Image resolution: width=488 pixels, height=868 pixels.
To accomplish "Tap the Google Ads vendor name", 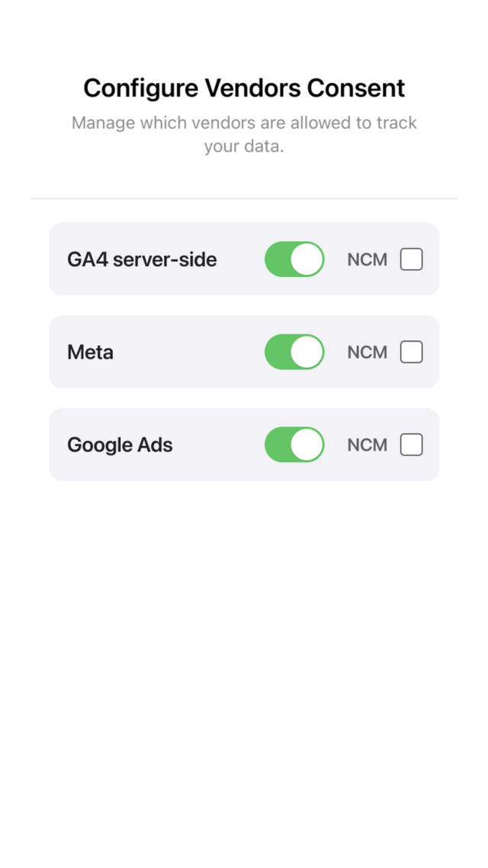I will click(120, 445).
